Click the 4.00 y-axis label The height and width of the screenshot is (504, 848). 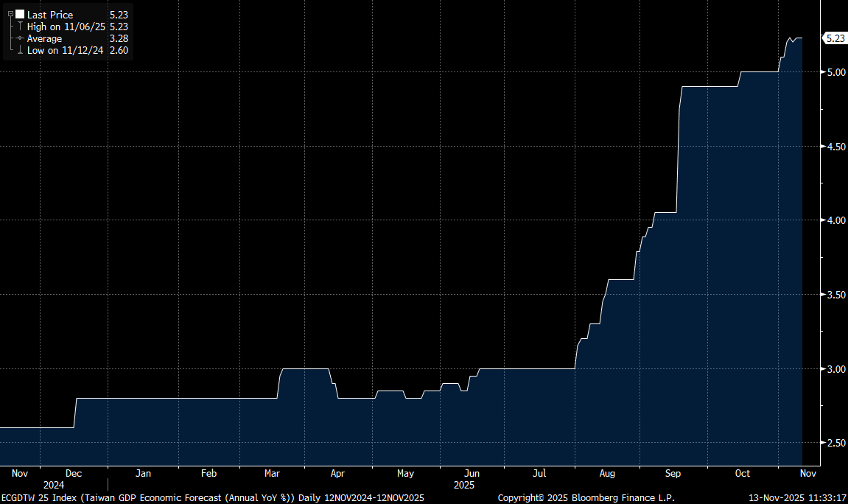coord(836,220)
